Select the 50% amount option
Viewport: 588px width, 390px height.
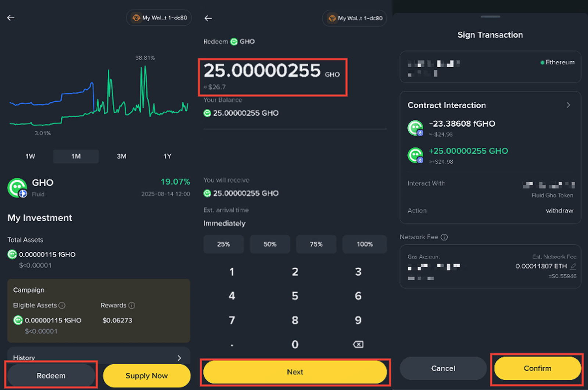(270, 244)
